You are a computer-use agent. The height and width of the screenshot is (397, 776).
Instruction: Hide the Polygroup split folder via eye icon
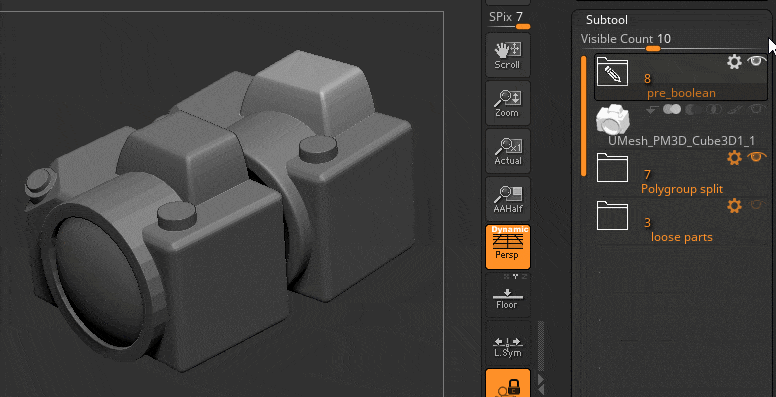point(757,157)
